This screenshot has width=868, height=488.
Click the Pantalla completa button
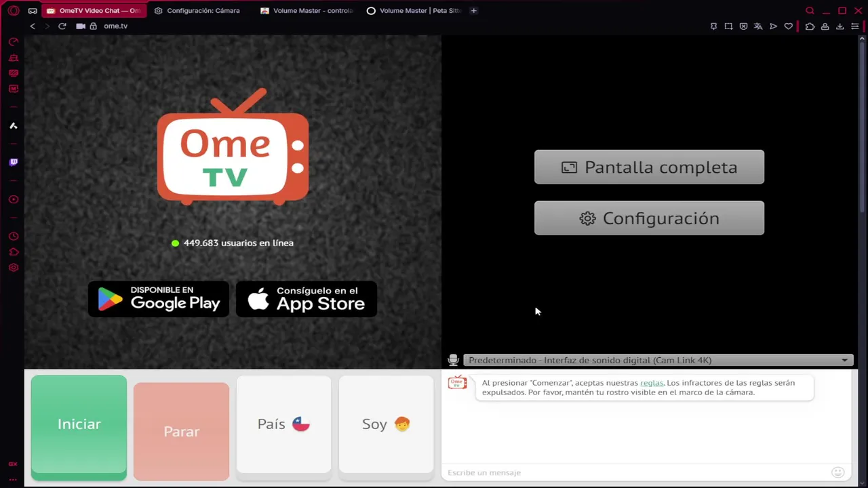(649, 167)
